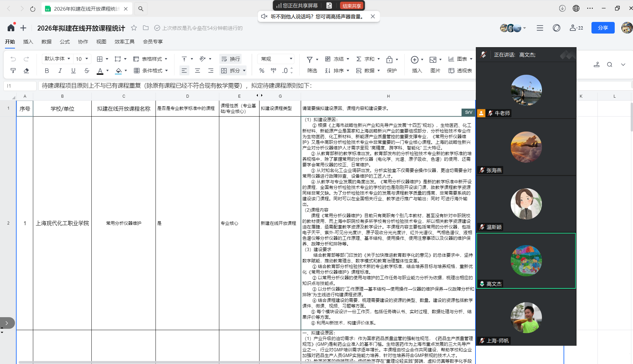The height and width of the screenshot is (364, 633).
Task: Click the red 结束共享 button
Action: coord(352,6)
